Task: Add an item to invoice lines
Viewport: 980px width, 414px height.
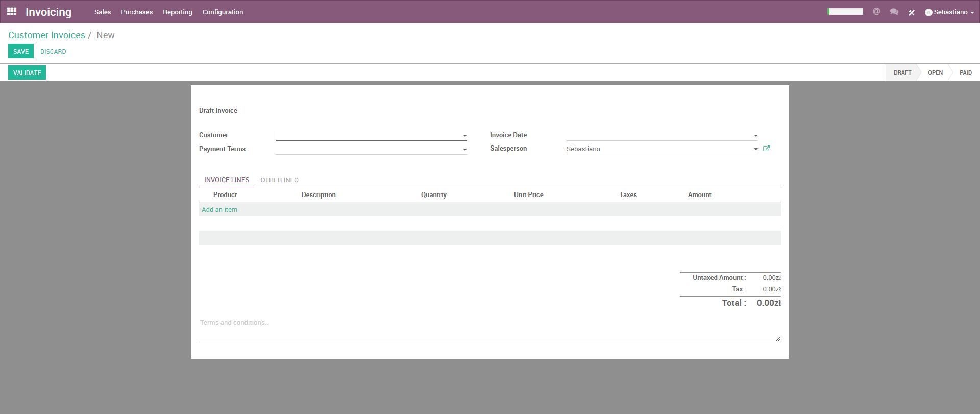Action: (219, 209)
